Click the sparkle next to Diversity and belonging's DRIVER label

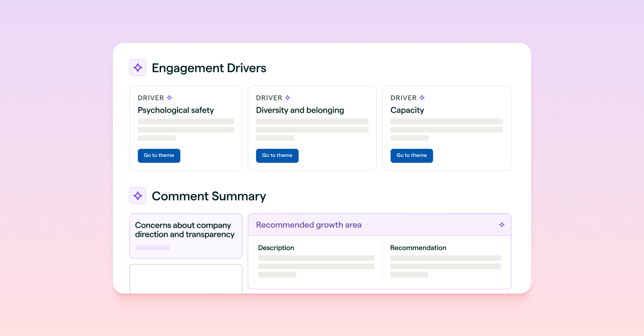click(x=287, y=98)
